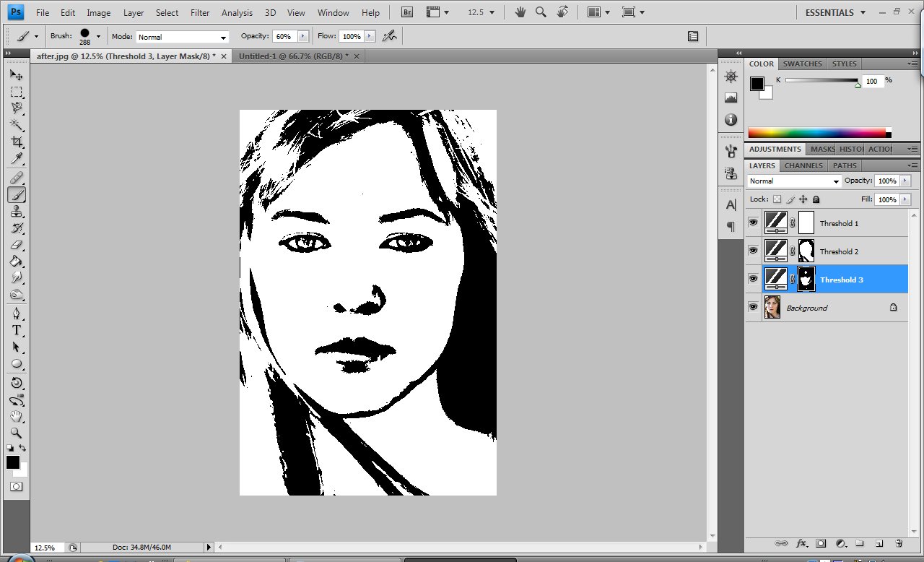Open the Paragraph panel icon
The height and width of the screenshot is (562, 924).
731,226
